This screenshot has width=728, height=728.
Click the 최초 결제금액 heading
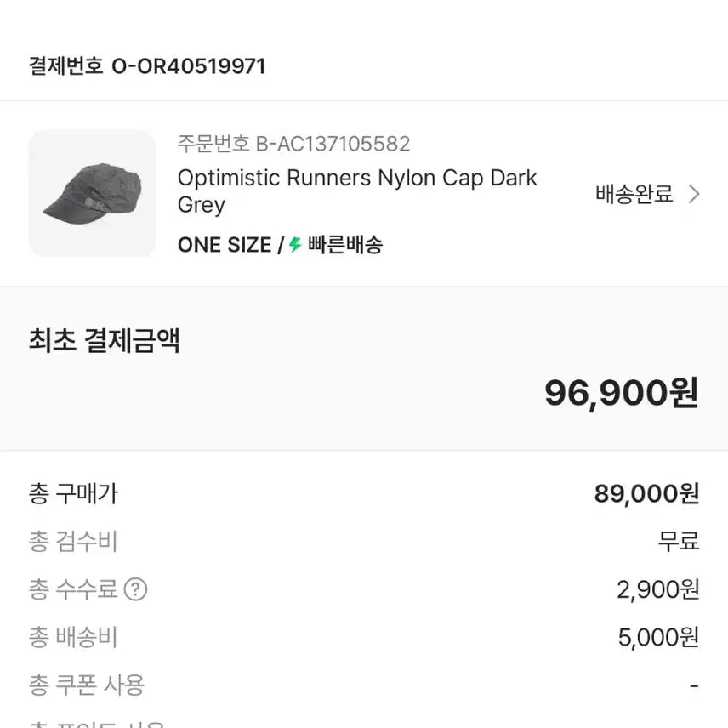(105, 341)
